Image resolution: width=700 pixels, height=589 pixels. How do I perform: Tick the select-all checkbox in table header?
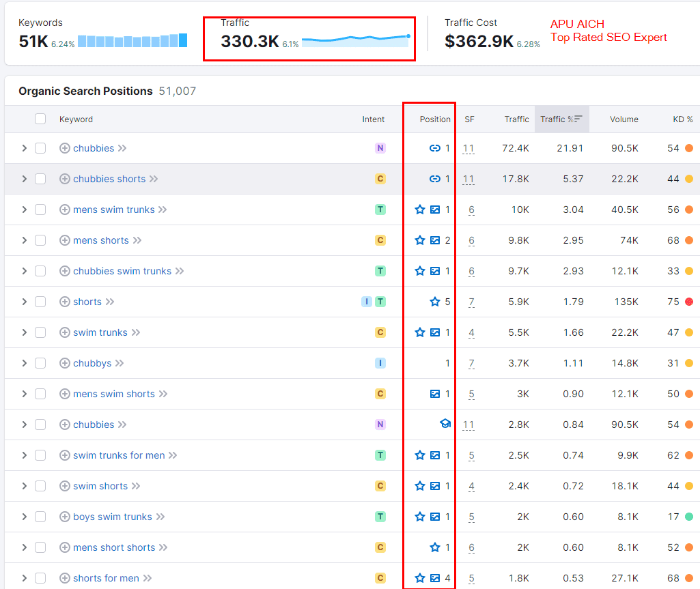[40, 119]
